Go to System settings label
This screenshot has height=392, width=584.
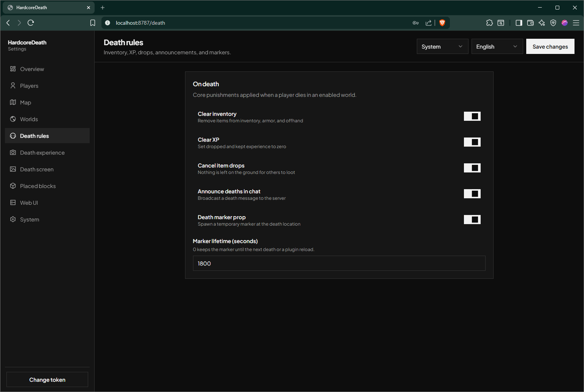point(30,220)
